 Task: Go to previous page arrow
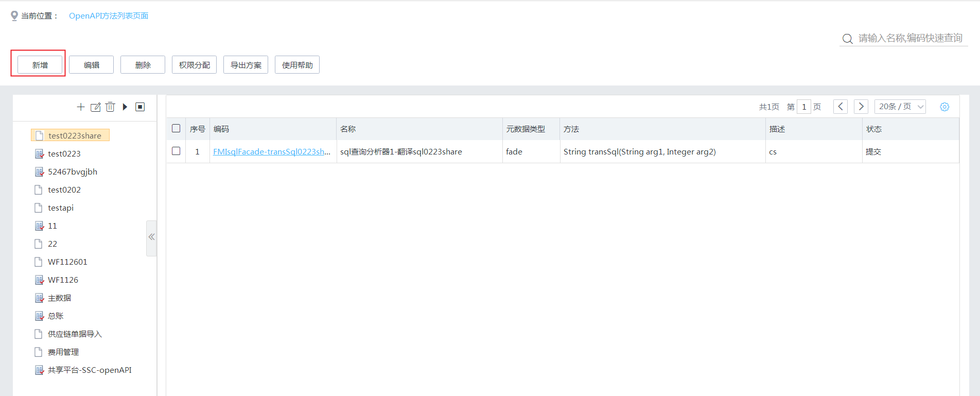(840, 107)
